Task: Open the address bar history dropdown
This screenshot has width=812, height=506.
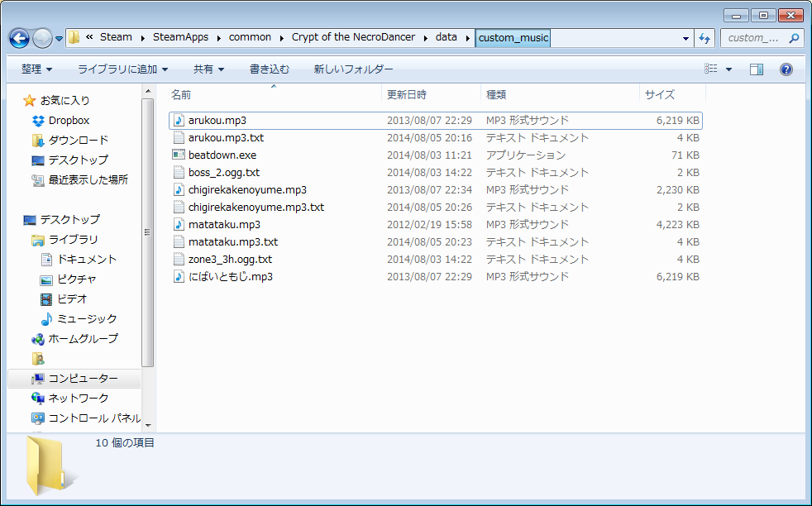Action: [x=685, y=38]
